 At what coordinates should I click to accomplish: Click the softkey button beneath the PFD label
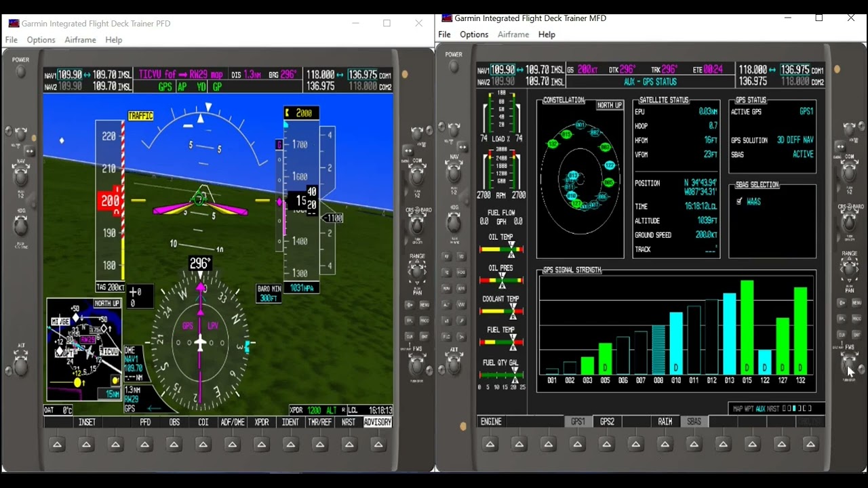point(145,445)
